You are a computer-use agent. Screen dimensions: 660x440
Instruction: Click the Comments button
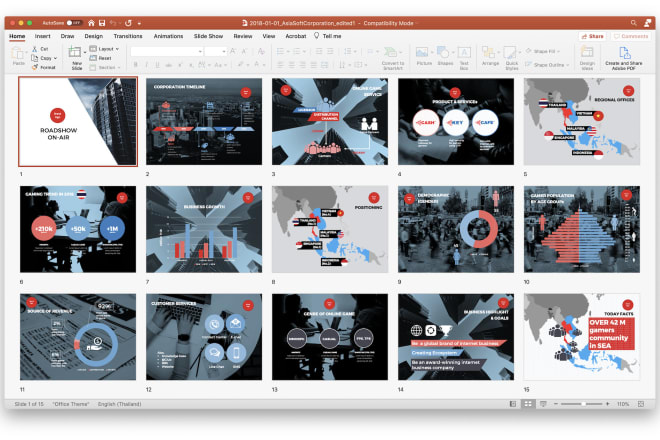[631, 36]
